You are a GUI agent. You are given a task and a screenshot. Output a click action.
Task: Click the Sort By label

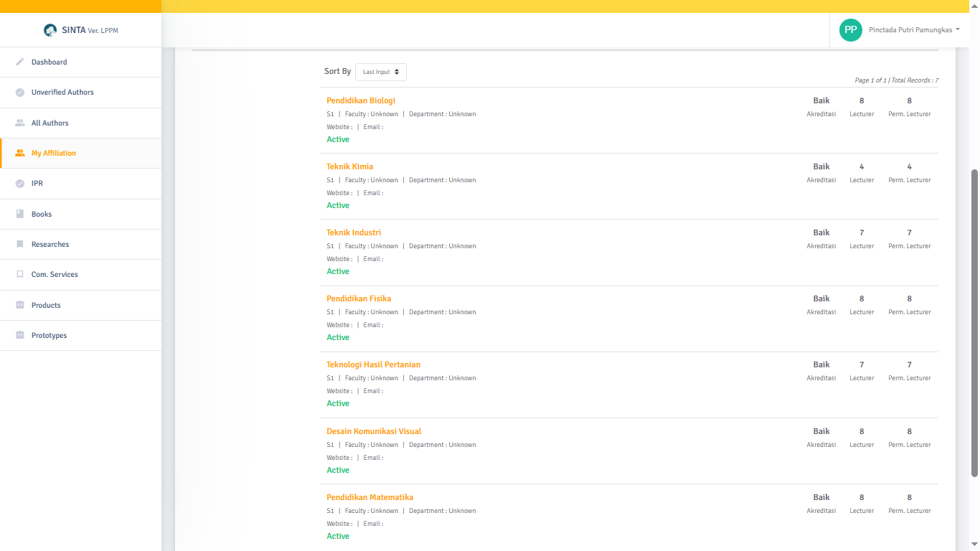[338, 72]
